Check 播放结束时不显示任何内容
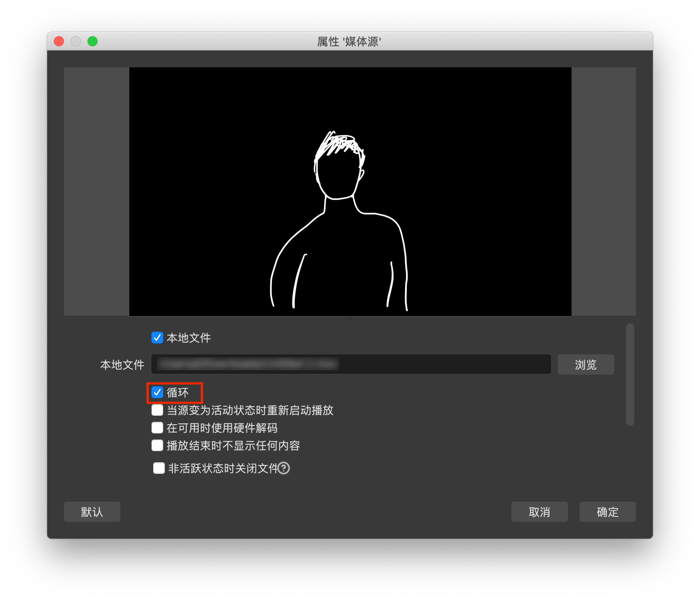Image resolution: width=700 pixels, height=601 pixels. (x=157, y=445)
